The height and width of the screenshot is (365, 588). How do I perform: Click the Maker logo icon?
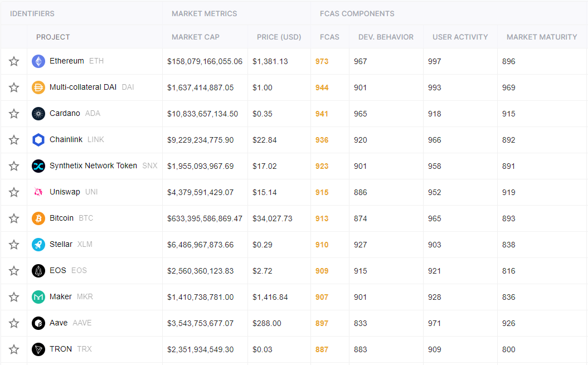pos(38,297)
